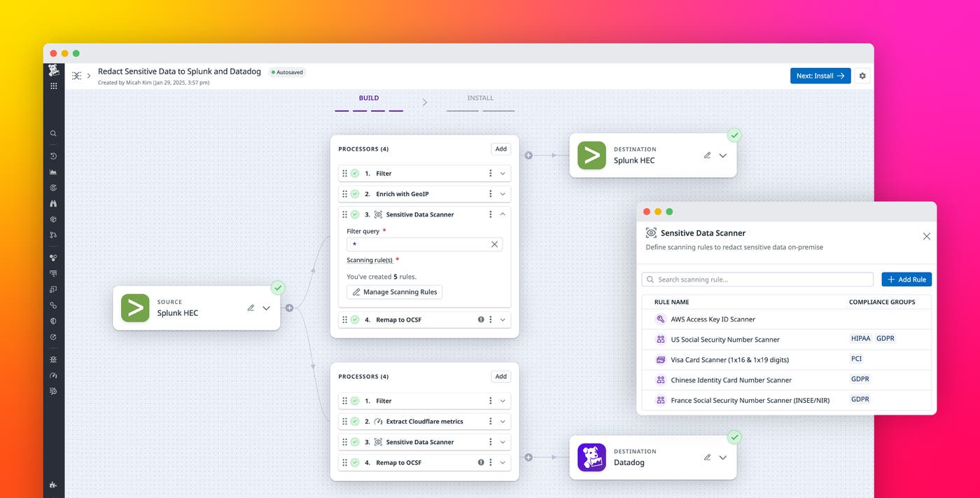Click the settings gear beside Next: Install

click(x=862, y=75)
